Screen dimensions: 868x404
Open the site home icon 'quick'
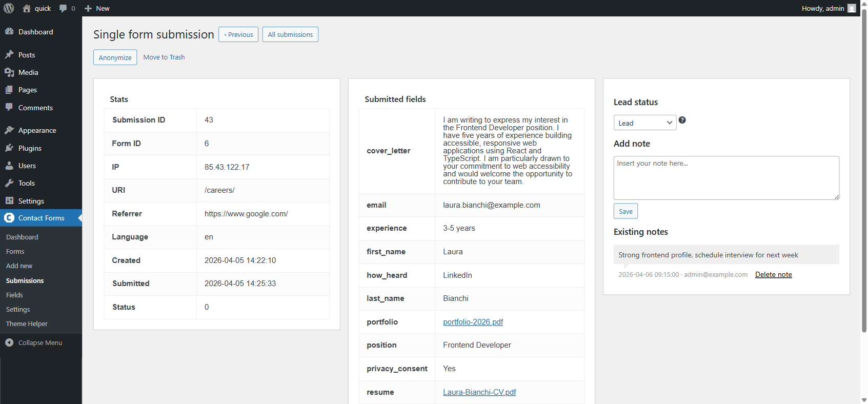(27, 8)
